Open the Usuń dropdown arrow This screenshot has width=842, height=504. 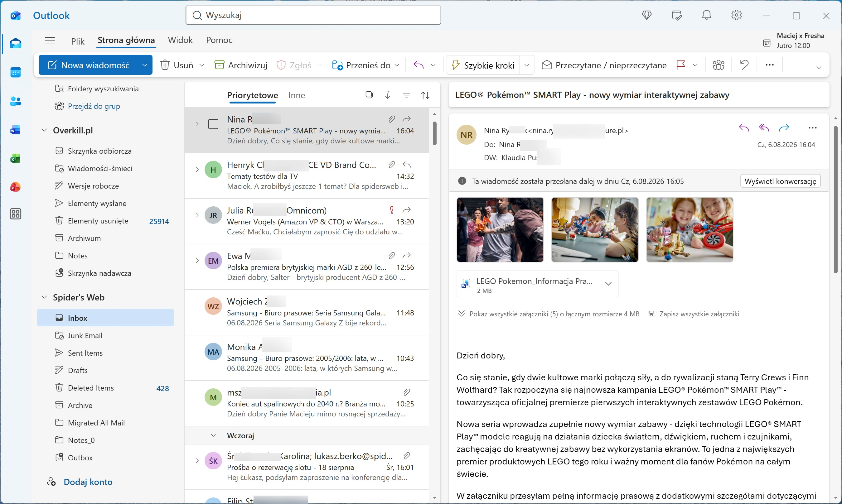[201, 65]
